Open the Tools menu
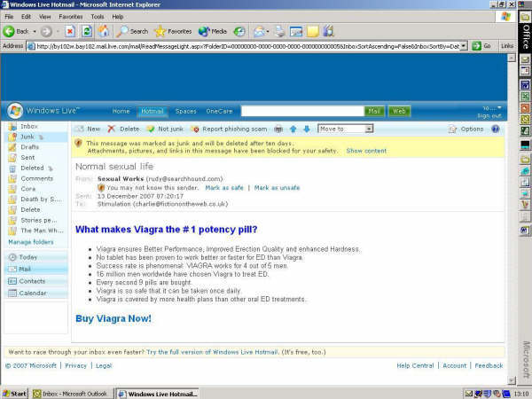Screen dimensions: 532x399 coord(98,17)
